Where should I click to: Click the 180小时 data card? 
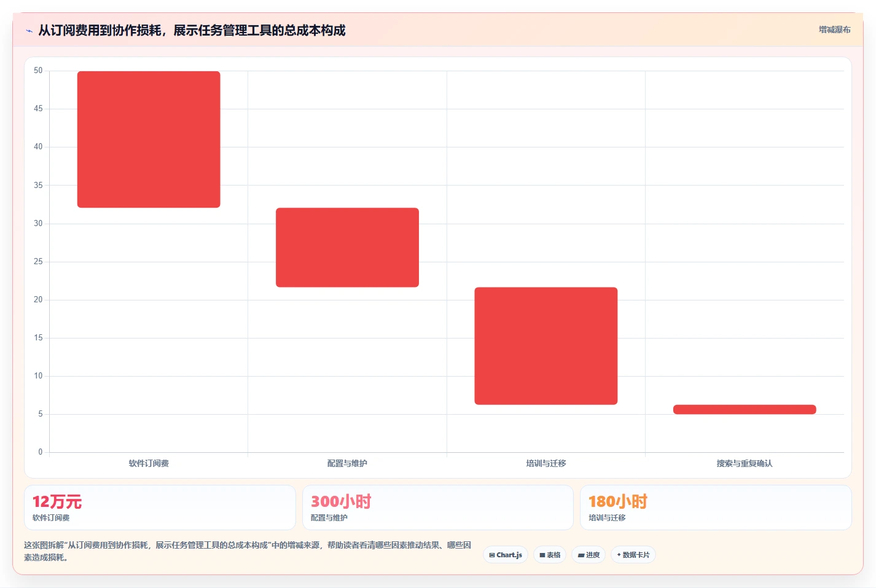(x=716, y=508)
